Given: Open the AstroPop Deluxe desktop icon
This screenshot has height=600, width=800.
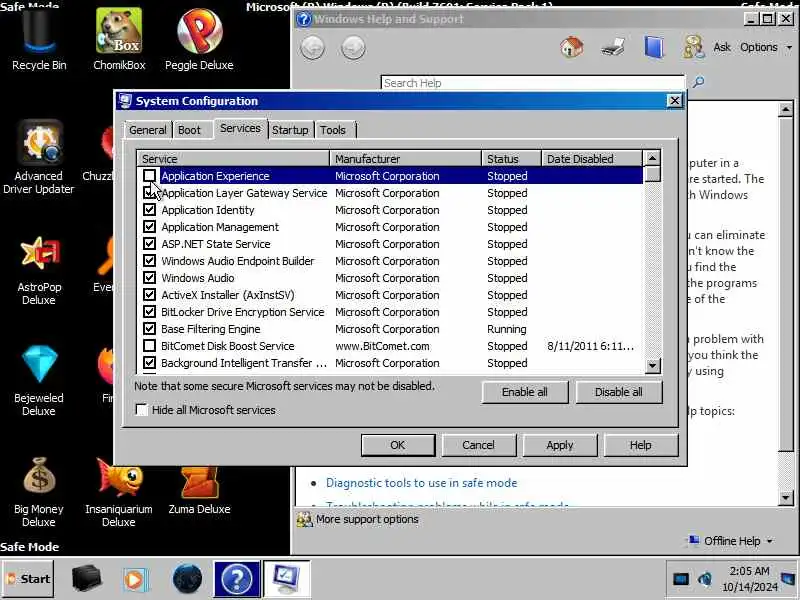Looking at the screenshot, I should click(39, 270).
